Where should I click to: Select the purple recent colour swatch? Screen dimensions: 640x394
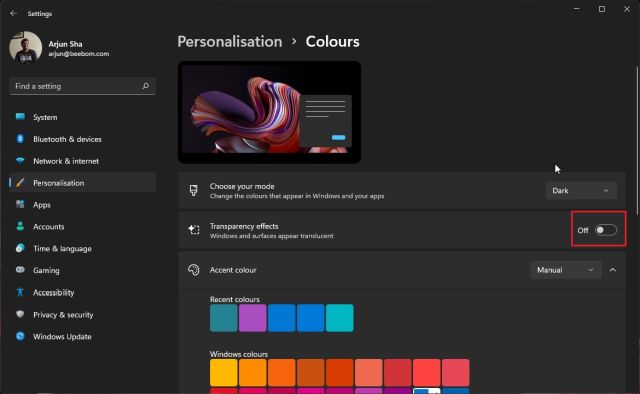click(253, 318)
